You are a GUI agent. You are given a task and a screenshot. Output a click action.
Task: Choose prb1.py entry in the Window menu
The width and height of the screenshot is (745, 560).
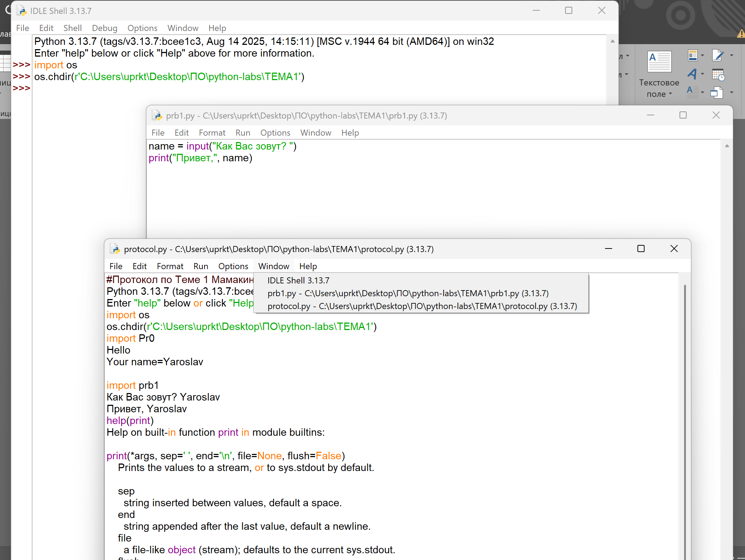[408, 293]
